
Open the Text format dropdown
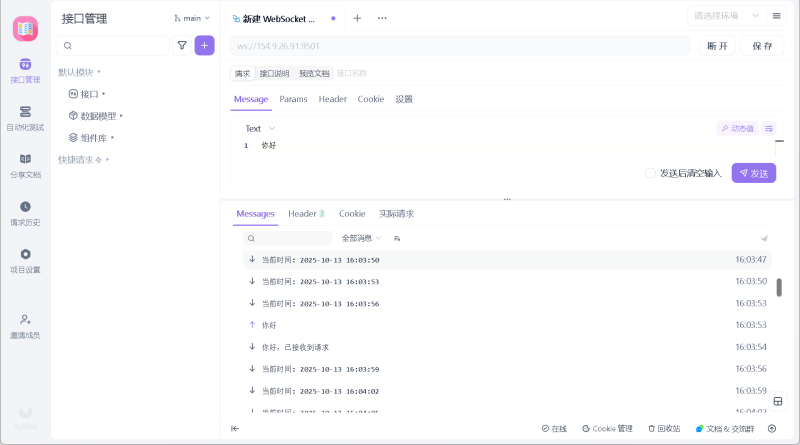click(x=260, y=128)
